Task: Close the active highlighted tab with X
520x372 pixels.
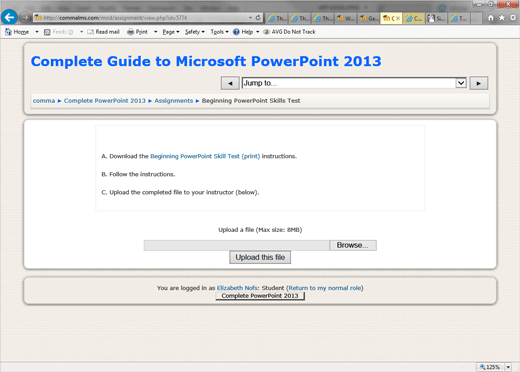Action: pos(397,19)
